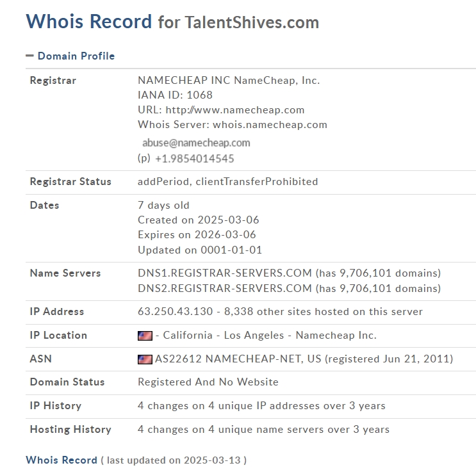
Task: Click '4 changes on 4 unique name servers' text
Action: point(231,430)
